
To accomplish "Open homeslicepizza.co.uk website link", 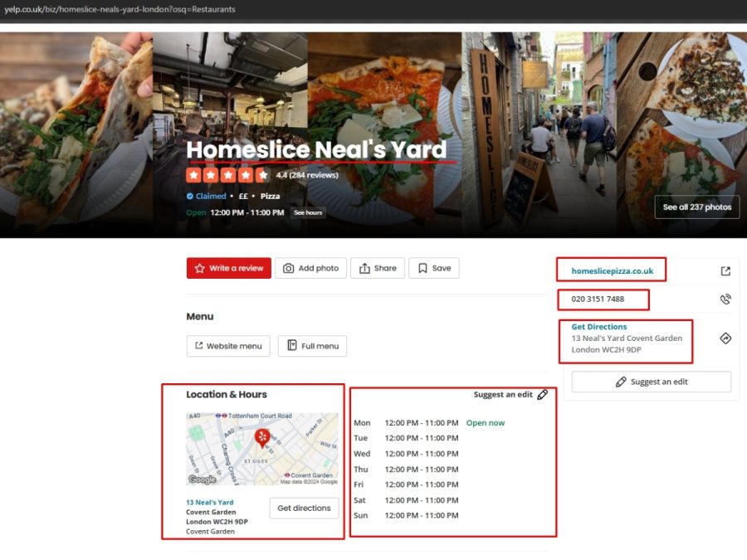I will (x=613, y=271).
